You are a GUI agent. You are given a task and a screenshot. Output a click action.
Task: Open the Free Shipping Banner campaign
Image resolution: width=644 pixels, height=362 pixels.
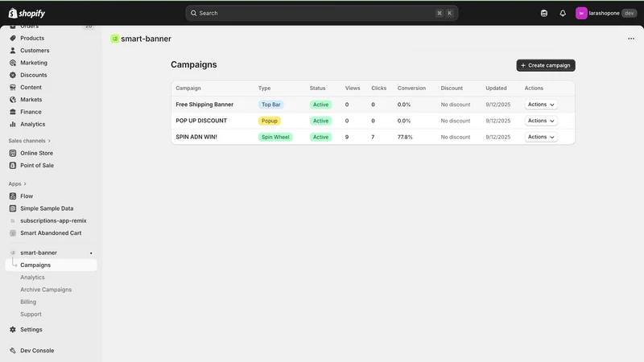[204, 105]
